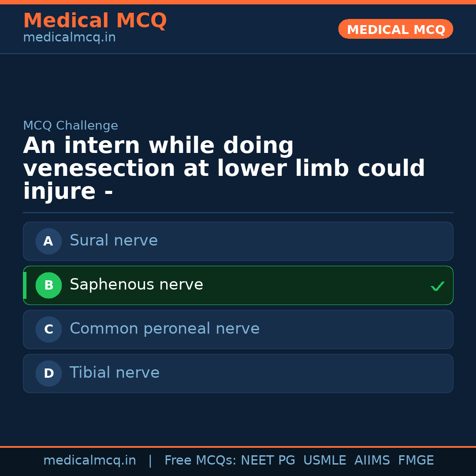Choose FMGE in the footer
This screenshot has width=476, height=476.
point(416,461)
